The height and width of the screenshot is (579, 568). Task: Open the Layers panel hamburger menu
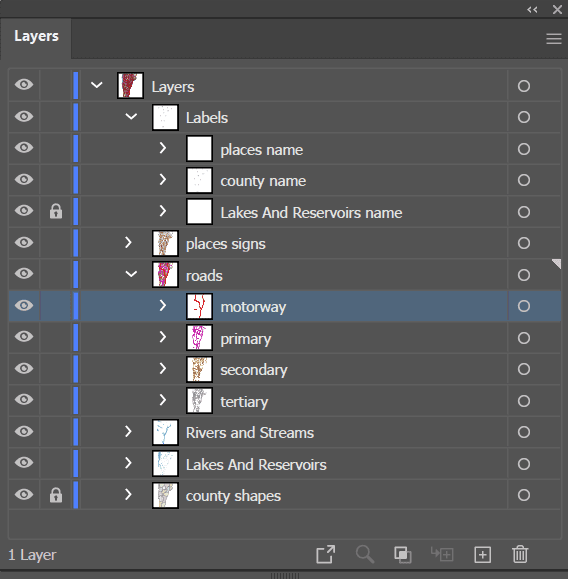coord(554,38)
